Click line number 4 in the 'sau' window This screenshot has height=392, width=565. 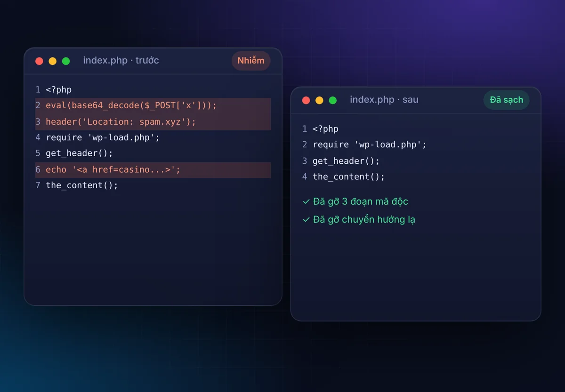point(305,177)
